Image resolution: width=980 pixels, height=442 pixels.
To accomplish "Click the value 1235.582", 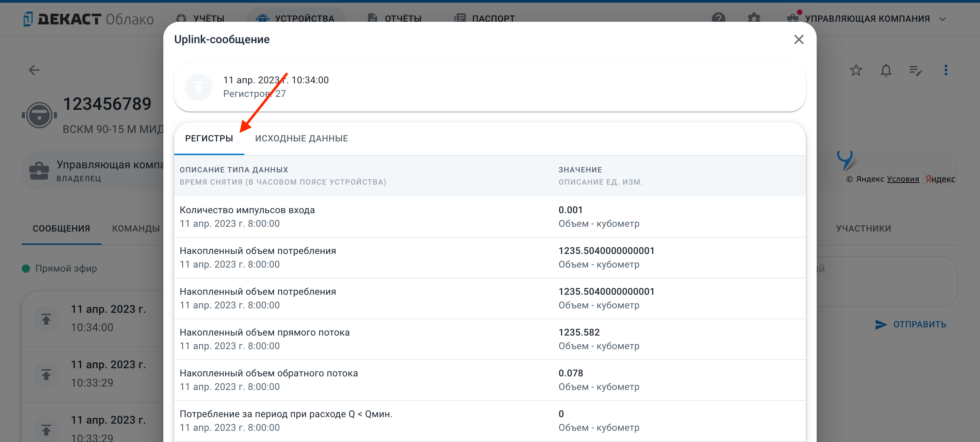I will [579, 332].
